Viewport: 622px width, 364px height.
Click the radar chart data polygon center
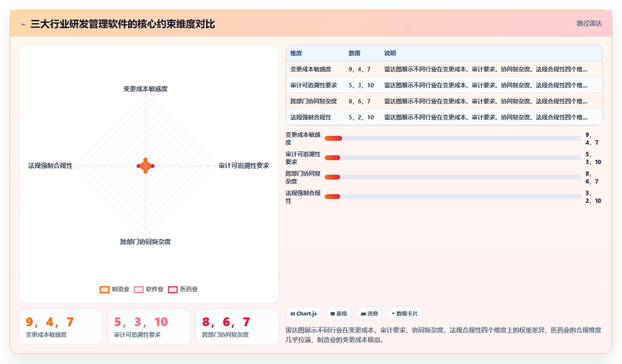click(x=145, y=166)
